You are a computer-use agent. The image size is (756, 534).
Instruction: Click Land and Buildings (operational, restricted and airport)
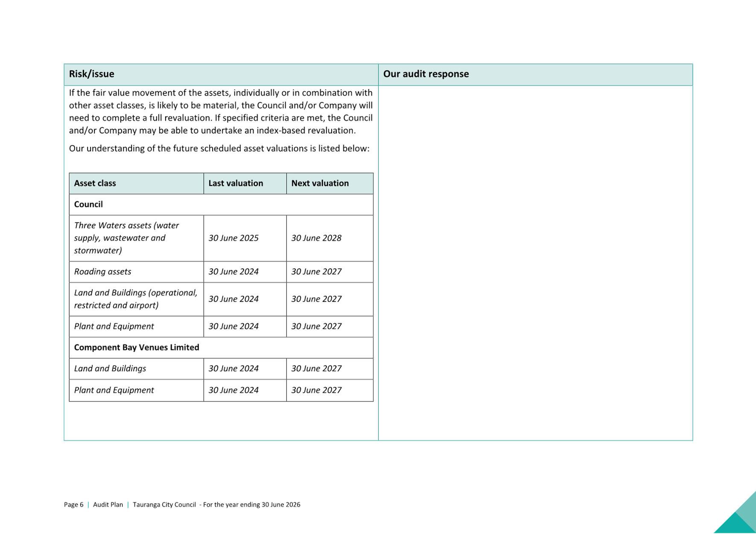coord(135,299)
